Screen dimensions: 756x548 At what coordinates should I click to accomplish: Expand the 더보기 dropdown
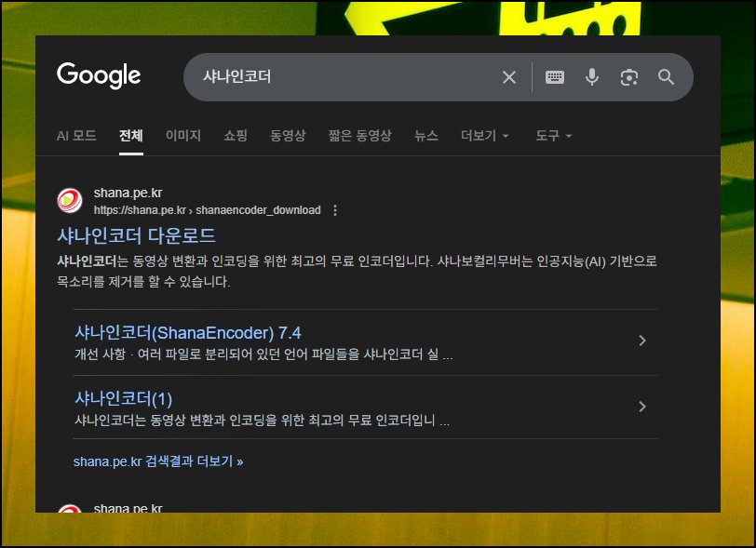(484, 136)
